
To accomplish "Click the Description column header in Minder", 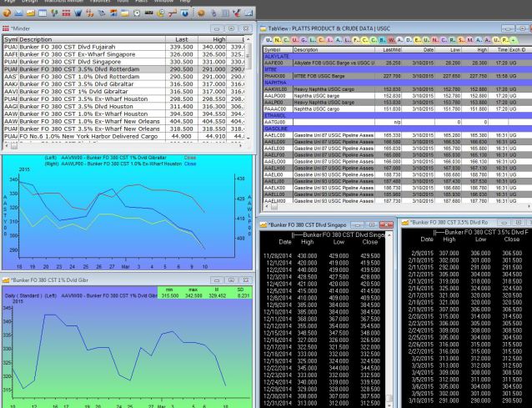I will (36, 39).
